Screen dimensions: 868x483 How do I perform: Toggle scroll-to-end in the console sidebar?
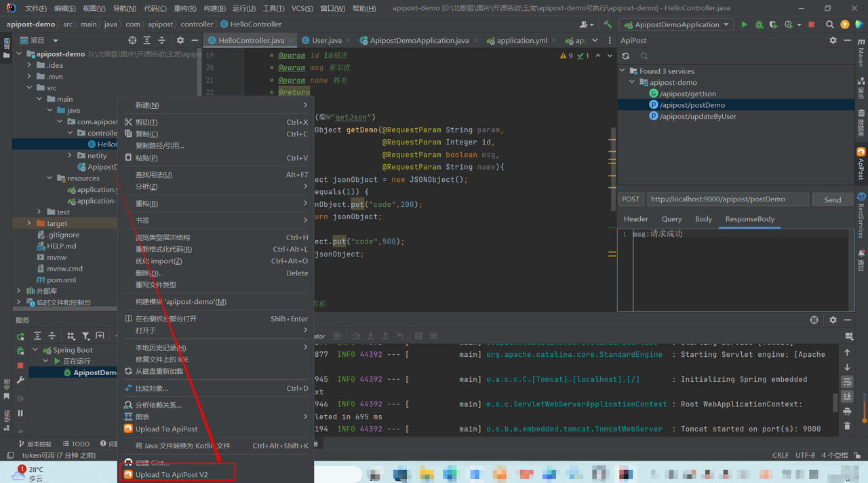pyautogui.click(x=847, y=397)
